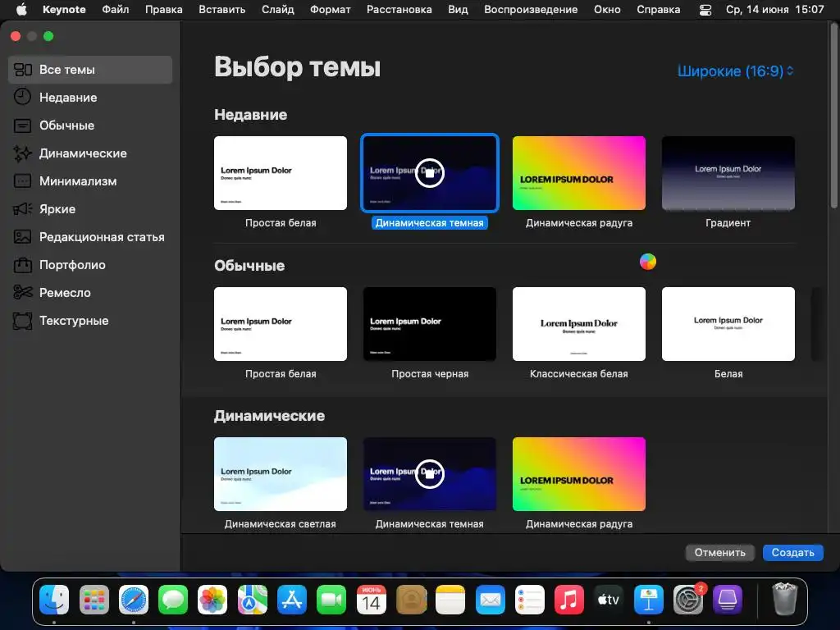
Task: Open the Apple menu
Action: 21,9
